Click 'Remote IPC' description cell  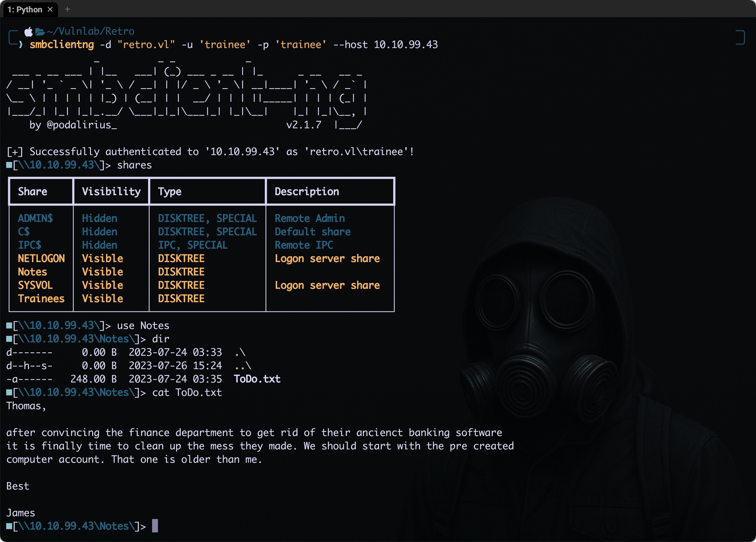(x=304, y=245)
